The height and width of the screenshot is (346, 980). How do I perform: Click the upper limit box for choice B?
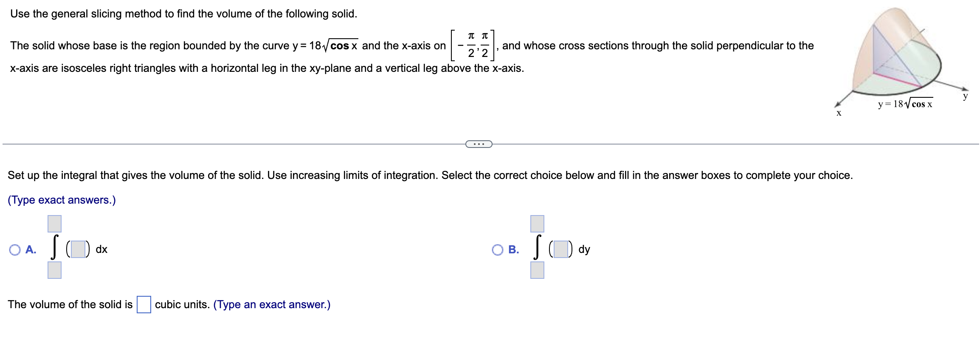[x=537, y=223]
